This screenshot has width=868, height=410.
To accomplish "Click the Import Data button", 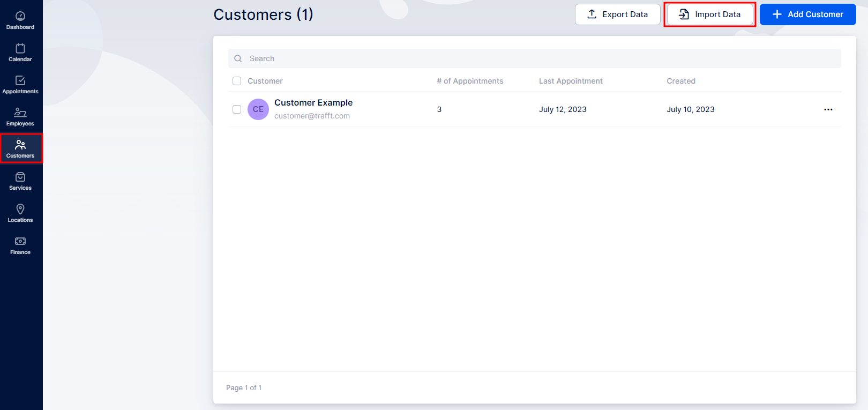I will click(710, 14).
